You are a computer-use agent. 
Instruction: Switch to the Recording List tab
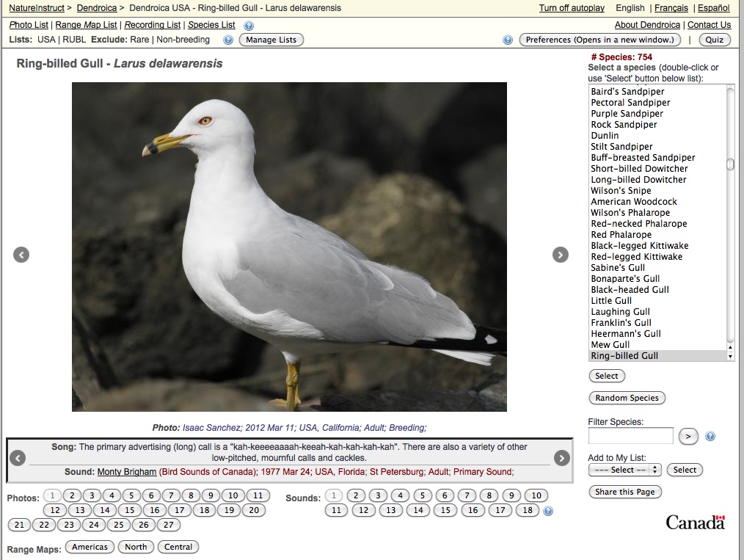152,24
